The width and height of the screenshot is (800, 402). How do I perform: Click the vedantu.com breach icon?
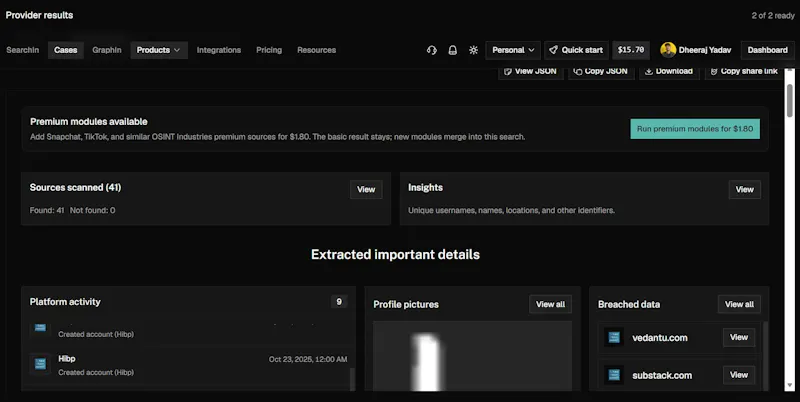click(614, 337)
